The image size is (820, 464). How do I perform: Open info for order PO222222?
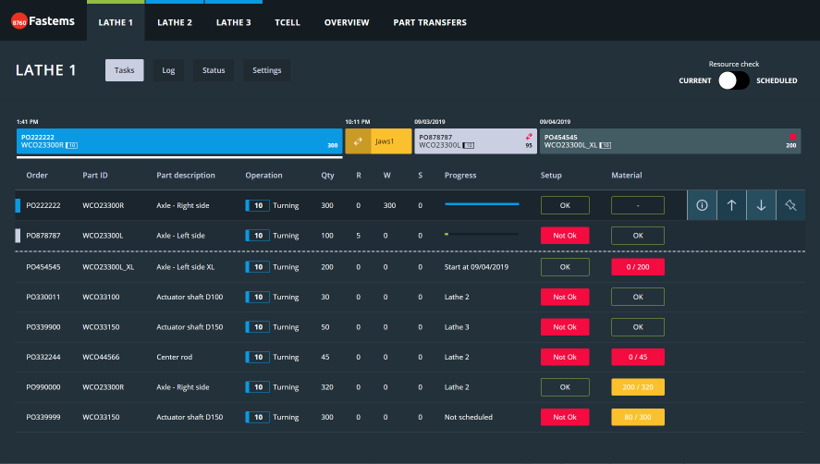(701, 205)
